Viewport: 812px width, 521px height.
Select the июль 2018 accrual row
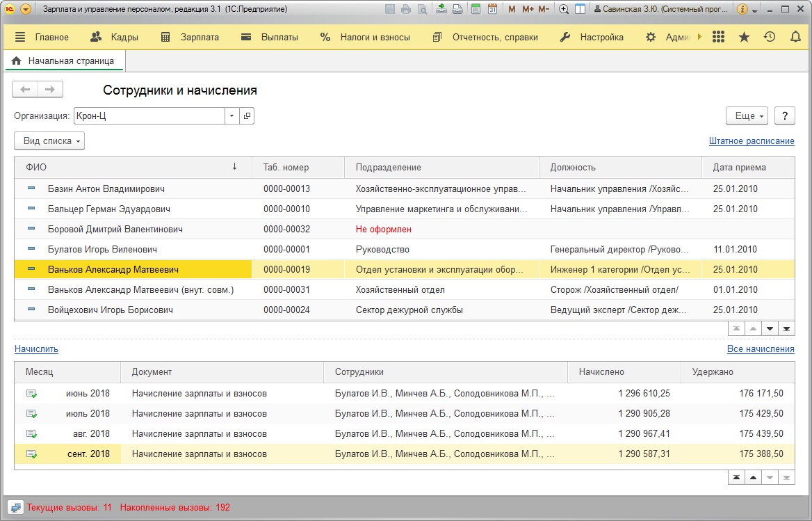pos(404,414)
